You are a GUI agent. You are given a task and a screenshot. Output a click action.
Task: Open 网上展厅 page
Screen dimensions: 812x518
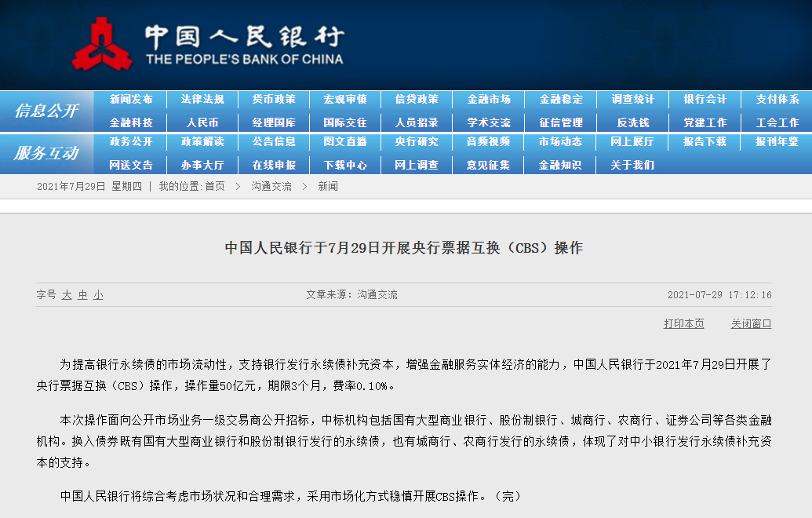(x=633, y=141)
